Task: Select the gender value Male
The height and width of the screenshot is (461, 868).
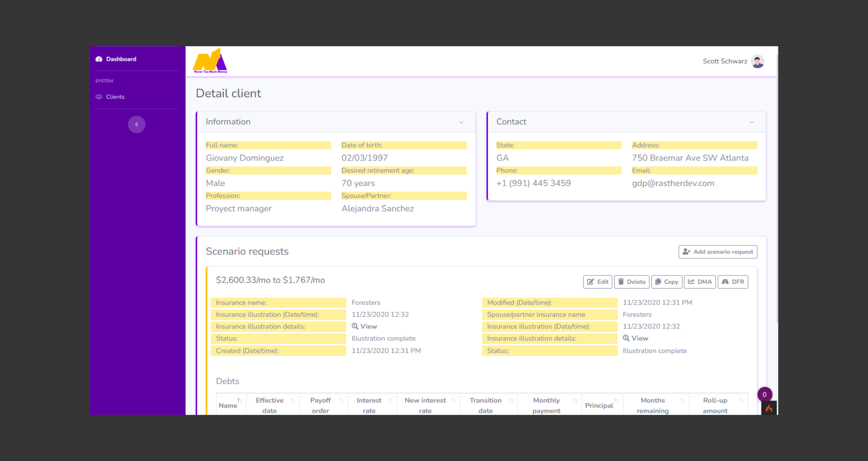Action: pyautogui.click(x=215, y=183)
